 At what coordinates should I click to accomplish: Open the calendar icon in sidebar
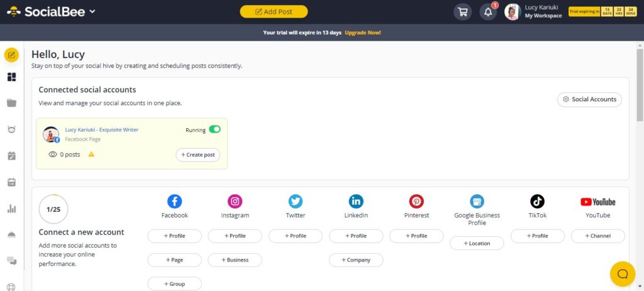coord(11,182)
